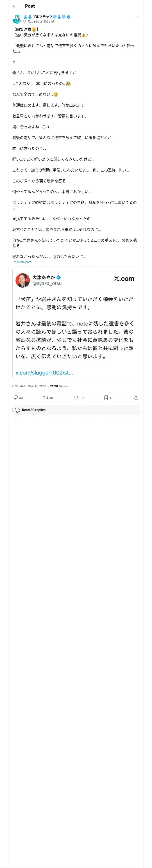152x868 pixels.
Task: Open the @T0Ipe02l7H5I3wl handle link
Action: [x=39, y=21]
